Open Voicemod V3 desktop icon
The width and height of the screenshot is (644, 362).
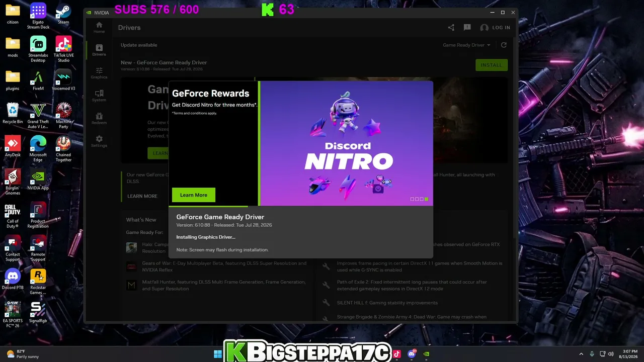point(63,80)
